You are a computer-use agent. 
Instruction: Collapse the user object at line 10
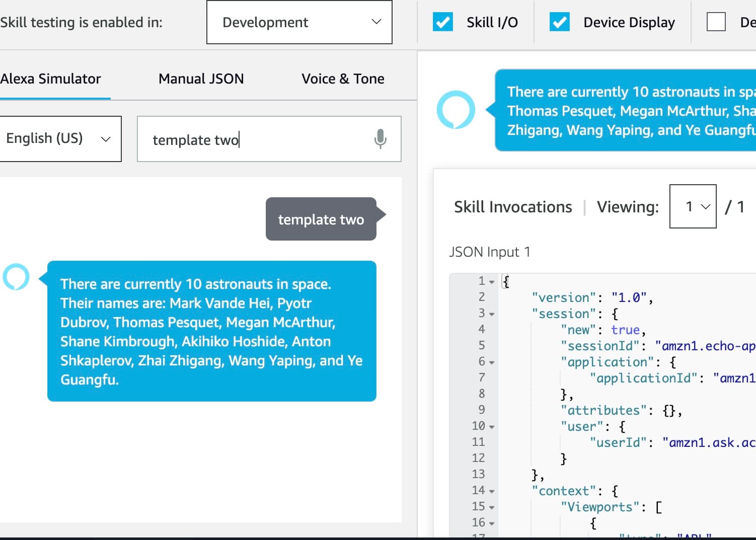tap(492, 427)
